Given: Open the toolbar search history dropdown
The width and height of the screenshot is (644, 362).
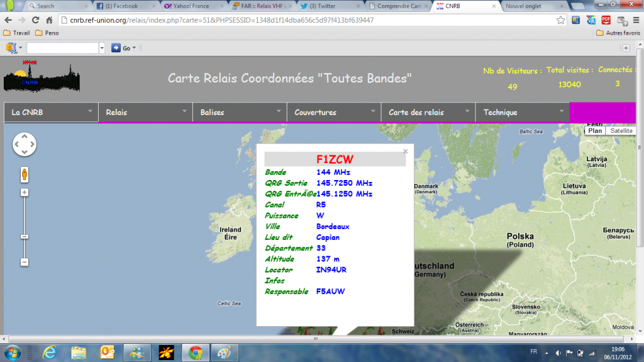Looking at the screenshot, I should (x=102, y=48).
